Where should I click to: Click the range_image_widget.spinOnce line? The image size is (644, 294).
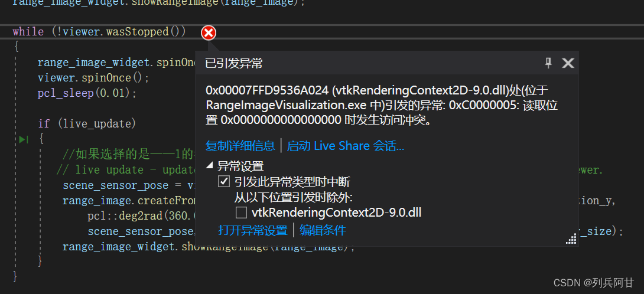click(116, 63)
